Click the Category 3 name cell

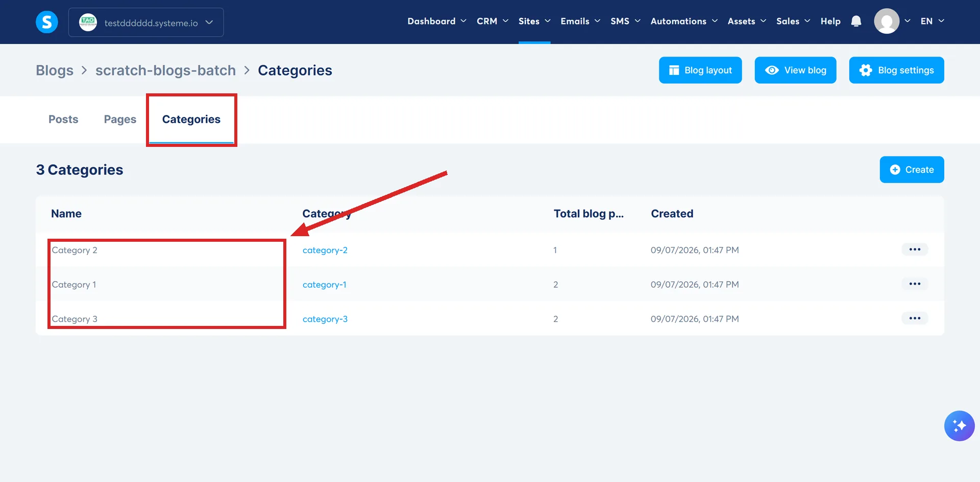click(75, 319)
